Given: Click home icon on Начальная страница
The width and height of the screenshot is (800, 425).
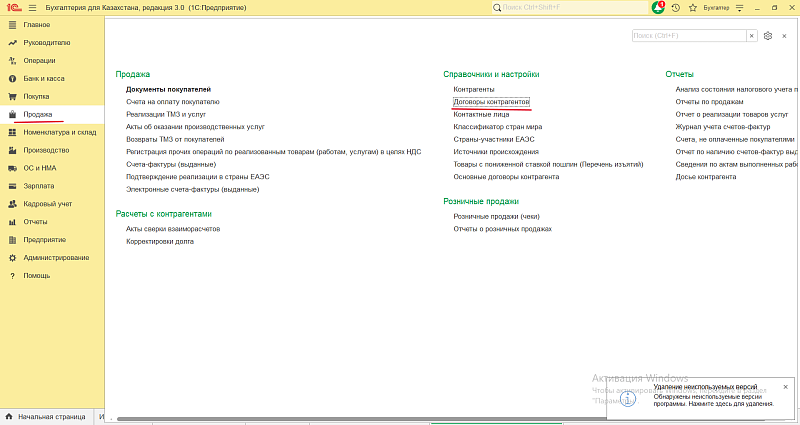Looking at the screenshot, I should [8, 417].
